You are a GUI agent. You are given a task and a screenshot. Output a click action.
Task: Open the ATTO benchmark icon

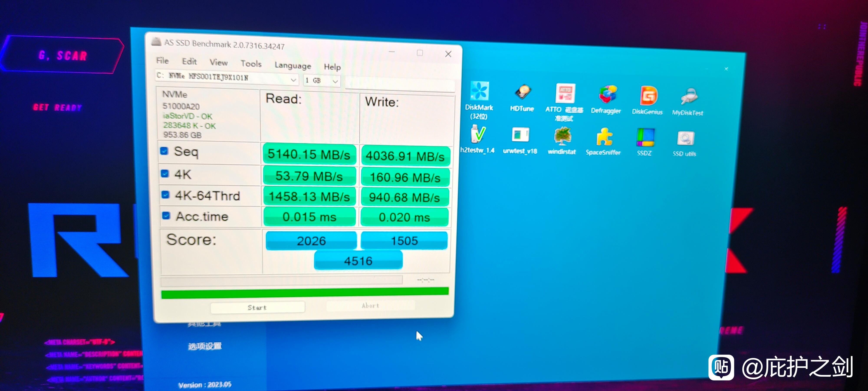click(x=565, y=93)
